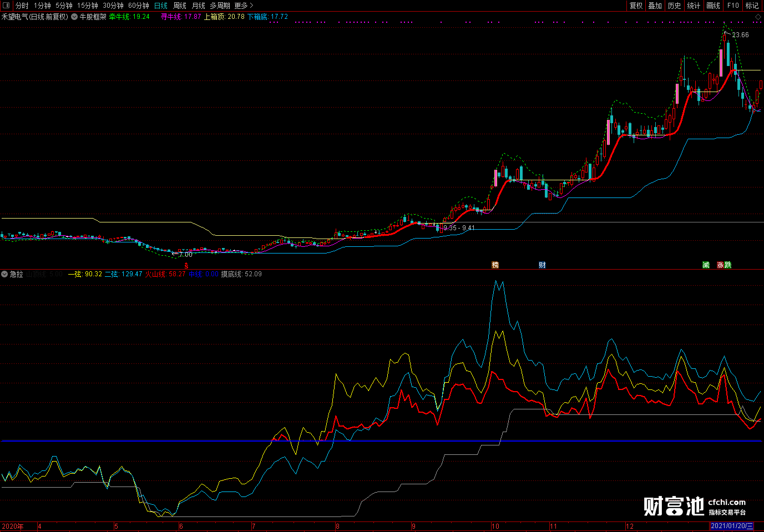The height and width of the screenshot is (532, 764).
Task: Open 急拉 indicator dropdown arrow
Action: click(x=5, y=274)
